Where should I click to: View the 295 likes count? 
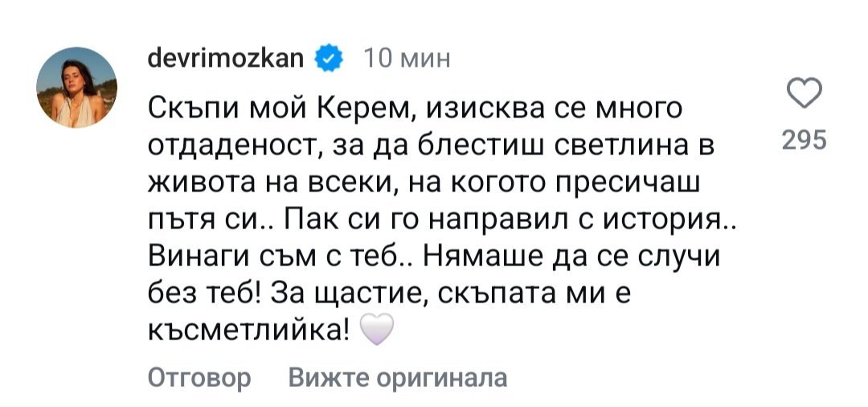803,141
